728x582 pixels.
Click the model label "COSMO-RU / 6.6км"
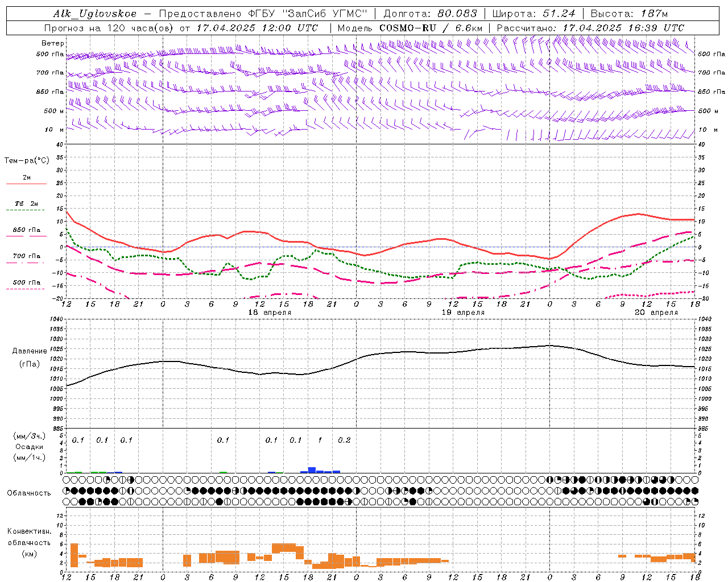pos(431,28)
